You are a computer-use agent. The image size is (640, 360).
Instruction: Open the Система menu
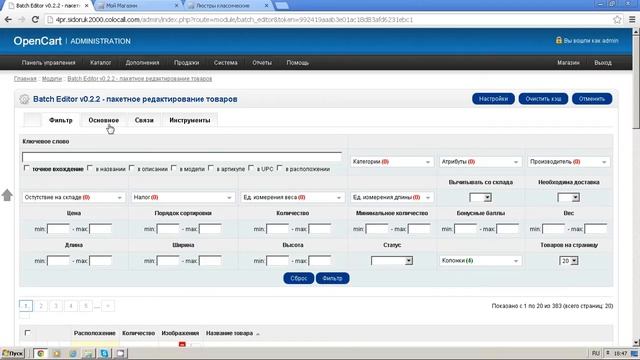coord(225,62)
